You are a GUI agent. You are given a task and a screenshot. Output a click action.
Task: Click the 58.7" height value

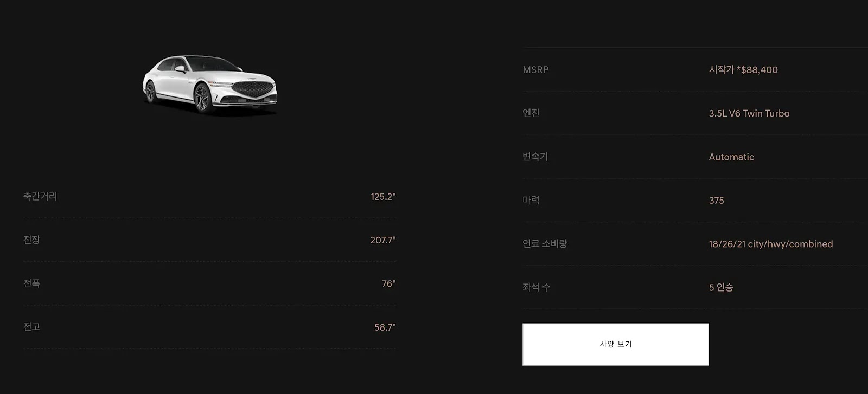[385, 327]
